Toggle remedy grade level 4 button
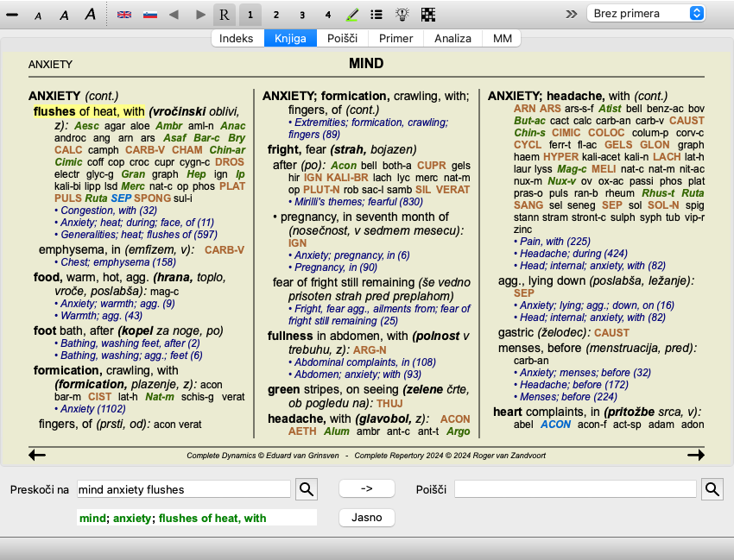 [327, 15]
